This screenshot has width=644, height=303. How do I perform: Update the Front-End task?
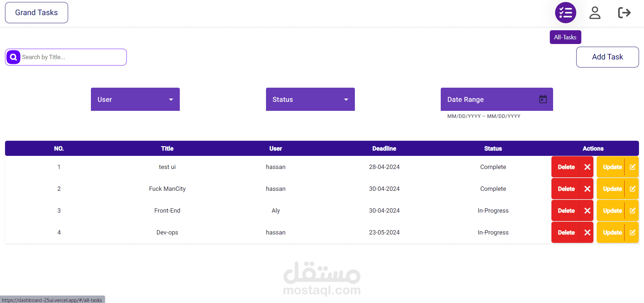pos(618,211)
